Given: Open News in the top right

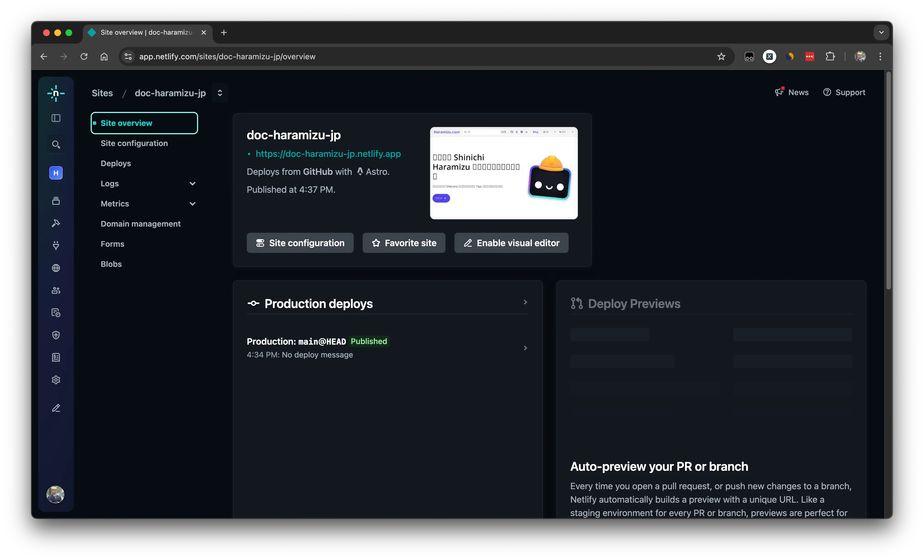Looking at the screenshot, I should 792,92.
